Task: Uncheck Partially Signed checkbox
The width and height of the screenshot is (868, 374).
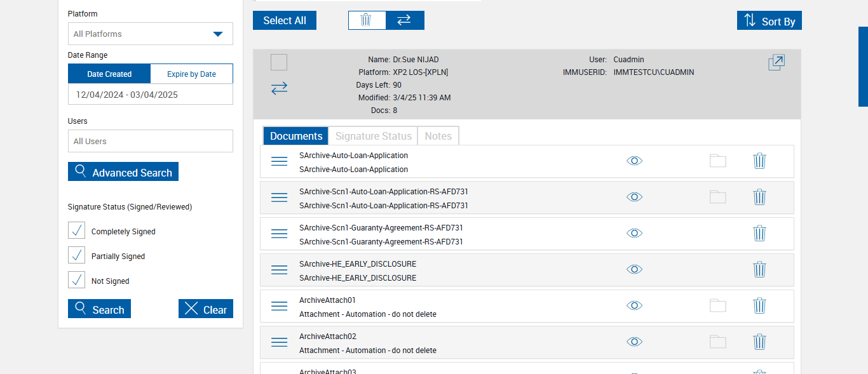Action: click(76, 255)
